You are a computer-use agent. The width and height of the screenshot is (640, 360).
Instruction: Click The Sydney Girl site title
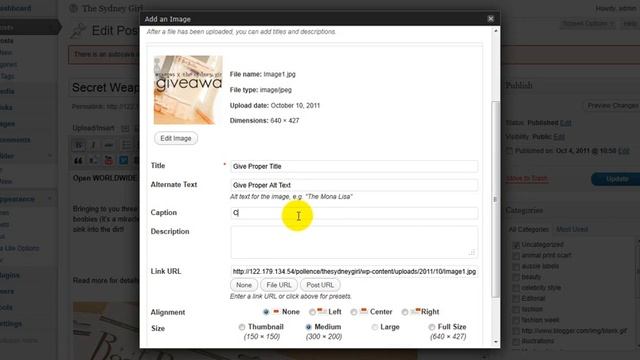pos(113,8)
